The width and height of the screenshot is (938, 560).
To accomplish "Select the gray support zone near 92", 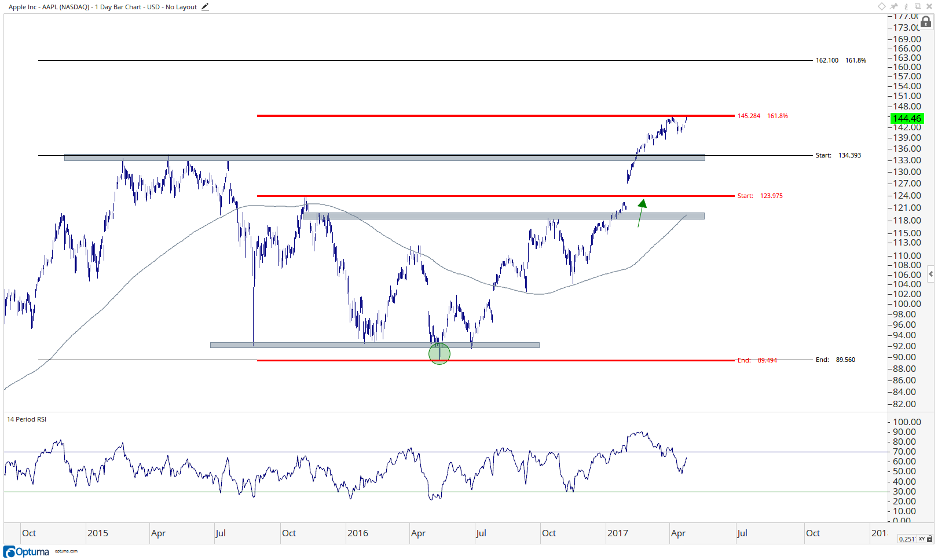I will 375,345.
